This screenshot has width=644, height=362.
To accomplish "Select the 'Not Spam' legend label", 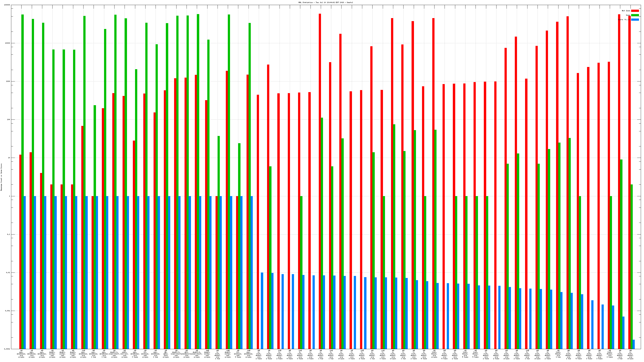I will coord(626,11).
